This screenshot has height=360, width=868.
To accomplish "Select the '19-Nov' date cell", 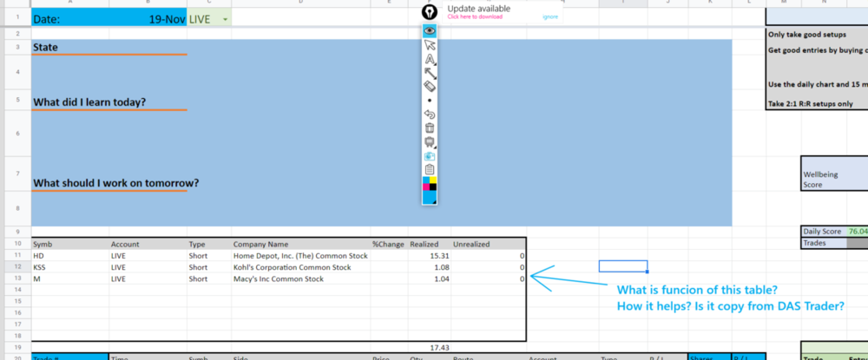I will (x=148, y=19).
